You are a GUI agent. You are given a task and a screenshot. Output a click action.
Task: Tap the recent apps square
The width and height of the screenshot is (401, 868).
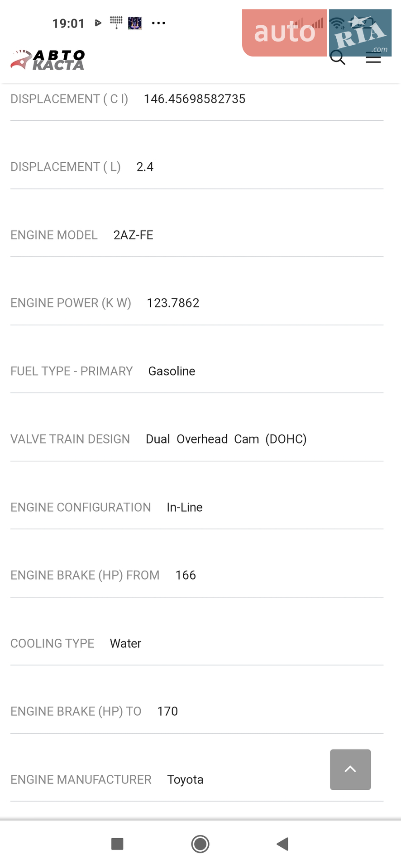117,844
